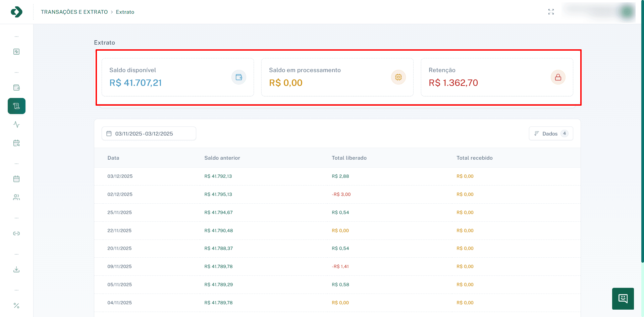Open the date range picker 03/11/2025 - 03/12/2025

[x=149, y=133]
